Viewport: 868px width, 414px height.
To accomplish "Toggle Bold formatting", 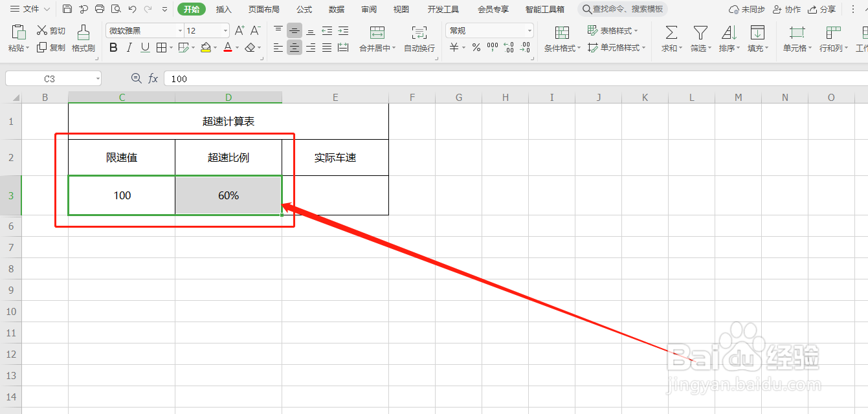I will [113, 47].
